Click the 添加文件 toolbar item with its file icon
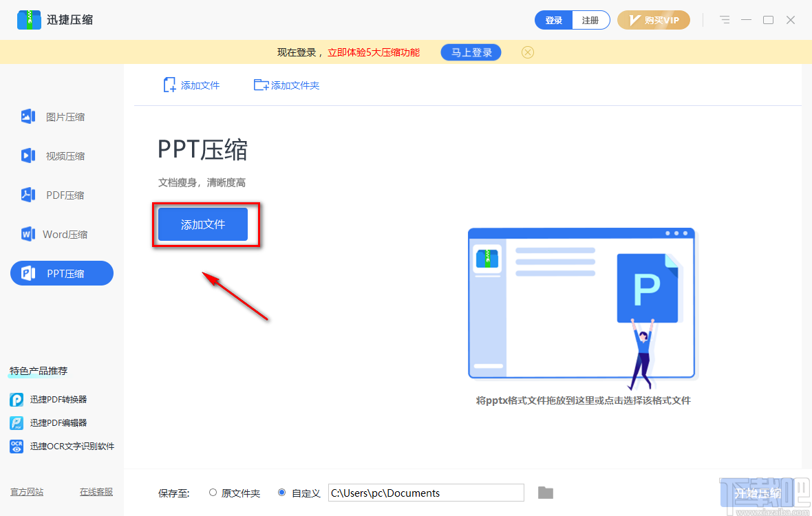The width and height of the screenshot is (812, 516). (x=191, y=85)
